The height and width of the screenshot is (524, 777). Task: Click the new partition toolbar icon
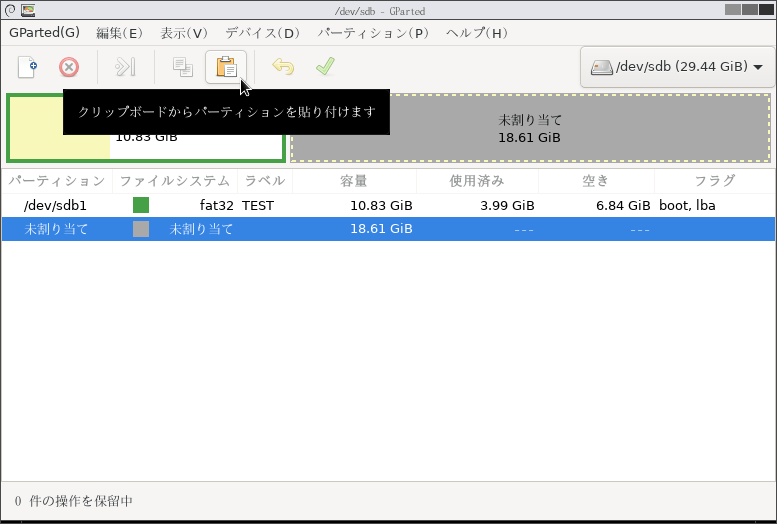point(27,67)
